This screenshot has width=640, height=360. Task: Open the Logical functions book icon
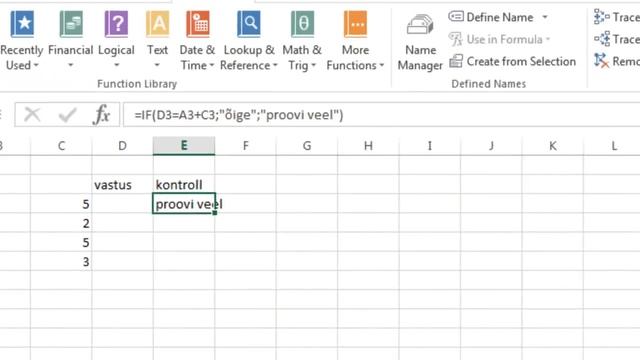click(116, 24)
